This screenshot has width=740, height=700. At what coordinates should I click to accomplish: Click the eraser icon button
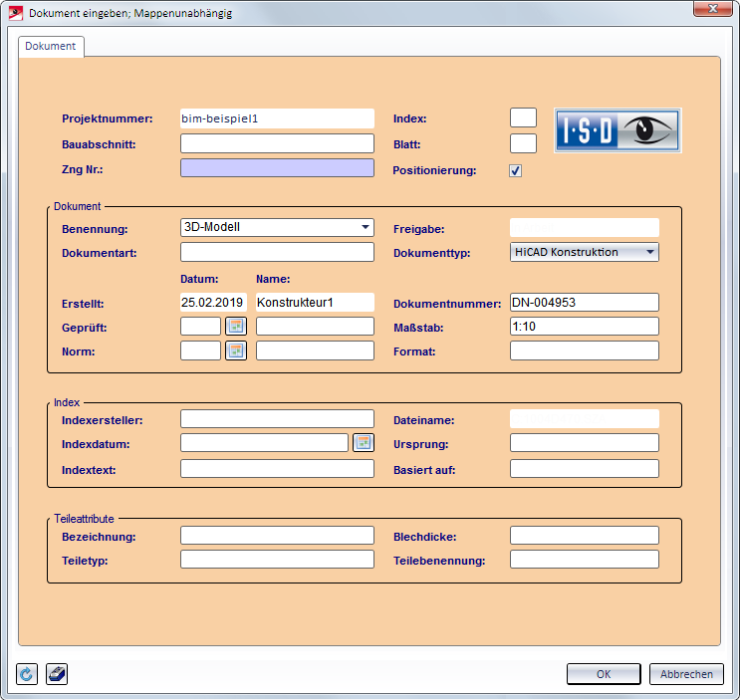[57, 674]
